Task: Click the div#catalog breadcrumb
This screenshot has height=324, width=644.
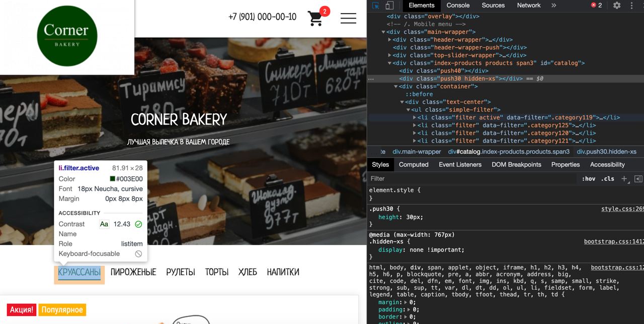Action: point(509,152)
